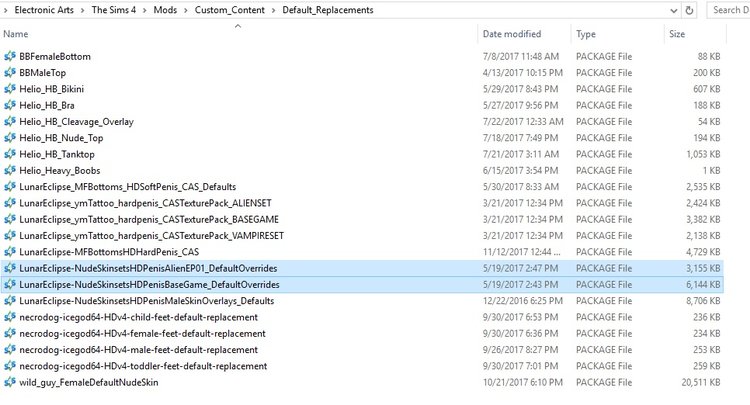Click icon of necrodog female-feet replacement file

10,333
